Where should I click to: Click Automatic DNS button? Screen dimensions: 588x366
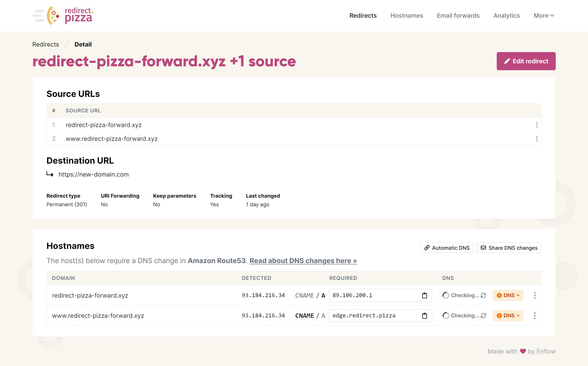click(x=447, y=248)
